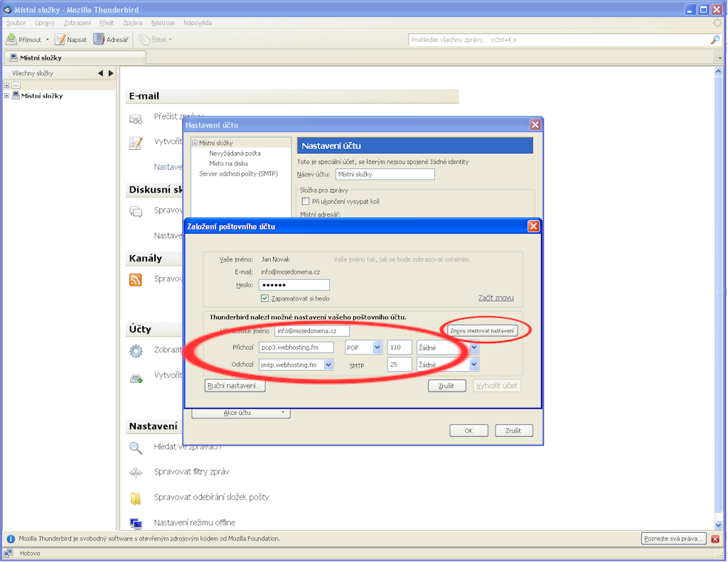Click the Název účtu field

385,174
